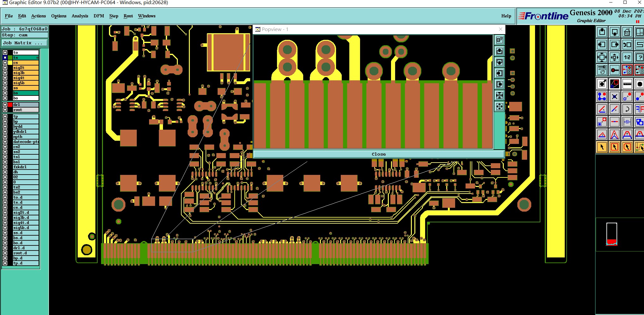Image resolution: width=644 pixels, height=315 pixels.
Task: Open the Rout menu
Action: [x=128, y=16]
